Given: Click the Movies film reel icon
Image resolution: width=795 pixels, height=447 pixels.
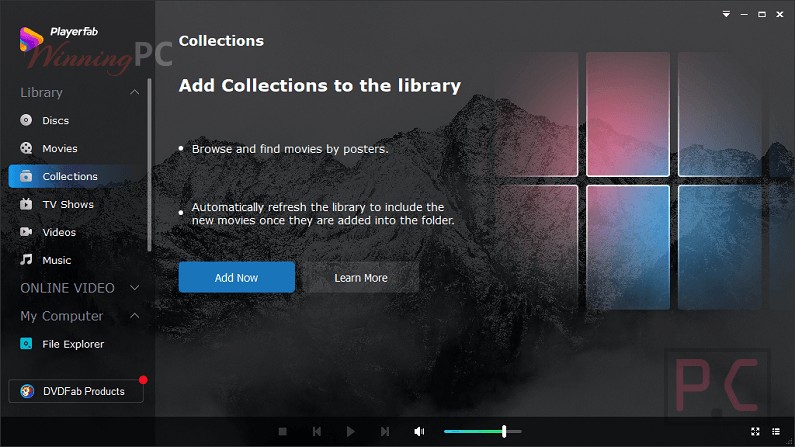Looking at the screenshot, I should pyautogui.click(x=26, y=148).
